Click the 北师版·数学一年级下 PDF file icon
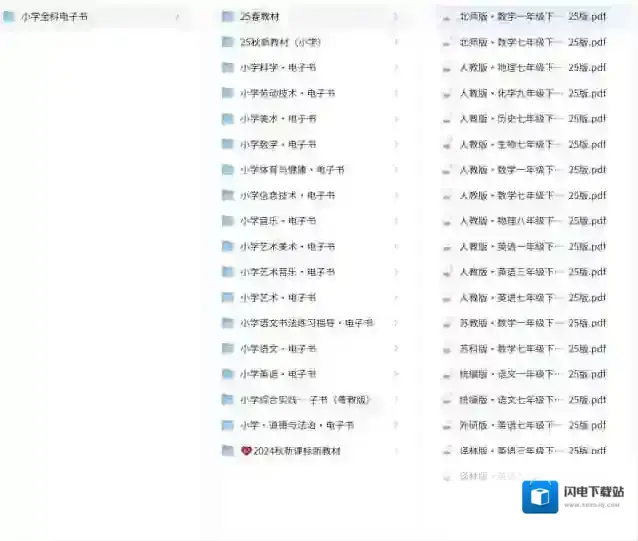 tap(448, 17)
